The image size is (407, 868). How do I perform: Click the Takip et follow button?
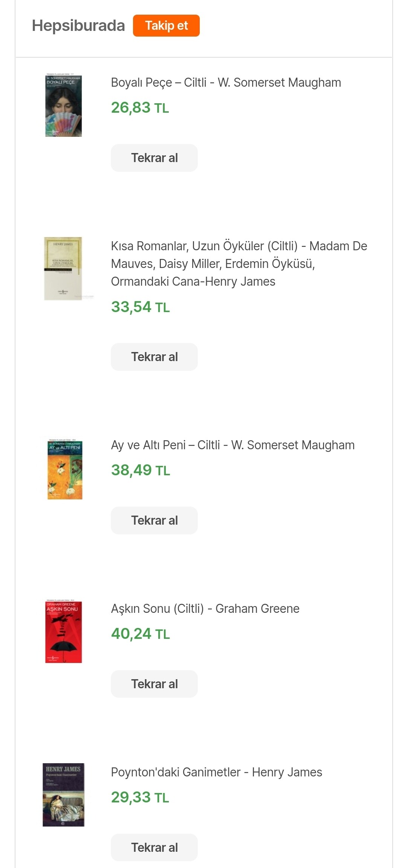click(166, 26)
